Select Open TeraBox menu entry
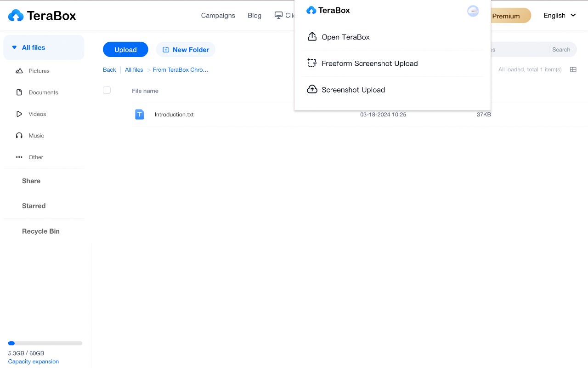The image size is (588, 368). (393, 37)
